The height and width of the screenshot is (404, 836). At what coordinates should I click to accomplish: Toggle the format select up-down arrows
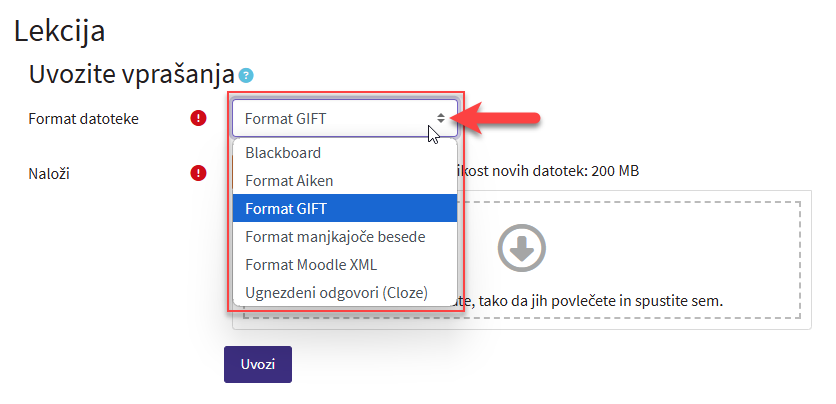pos(441,119)
